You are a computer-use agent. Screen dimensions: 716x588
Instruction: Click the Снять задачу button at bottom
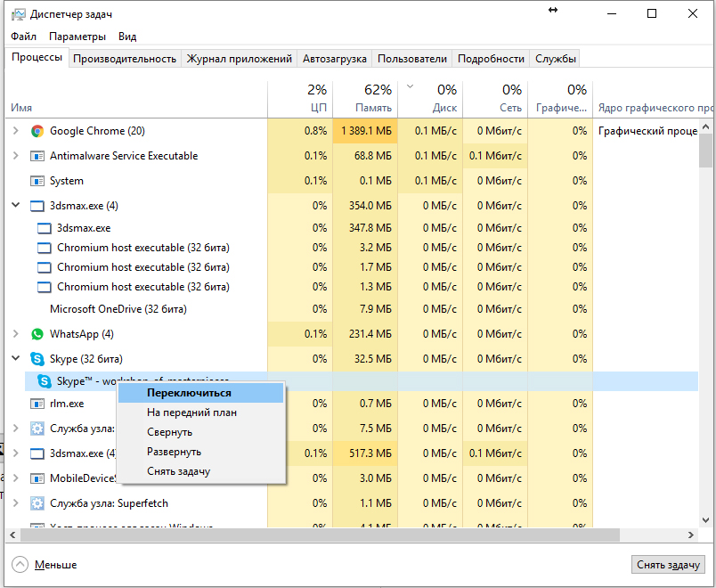click(668, 565)
